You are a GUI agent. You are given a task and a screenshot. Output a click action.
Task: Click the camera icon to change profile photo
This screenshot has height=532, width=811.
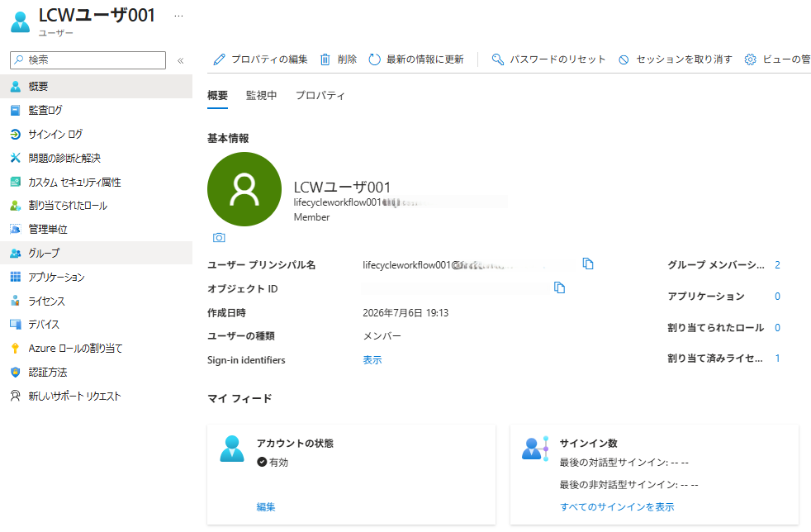220,238
